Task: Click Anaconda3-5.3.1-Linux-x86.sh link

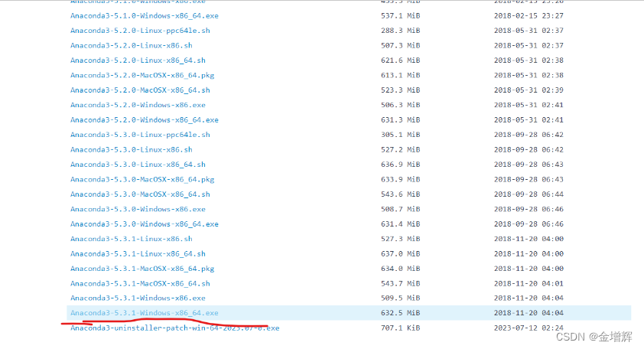Action: pyautogui.click(x=132, y=239)
